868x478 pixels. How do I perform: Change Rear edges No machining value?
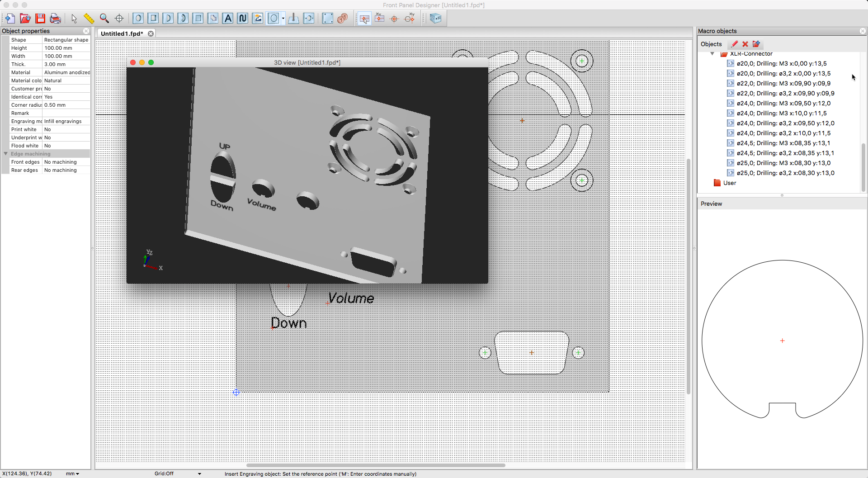coord(66,170)
